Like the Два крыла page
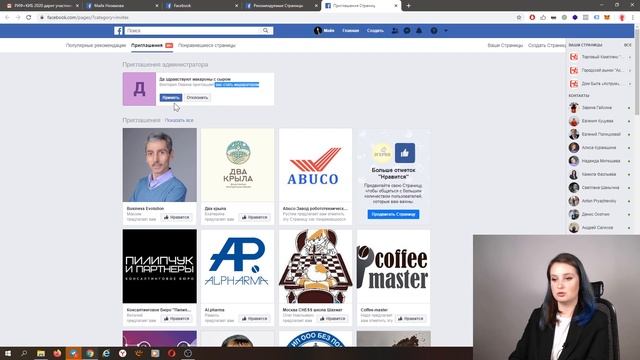The width and height of the screenshot is (640, 360). [x=254, y=217]
